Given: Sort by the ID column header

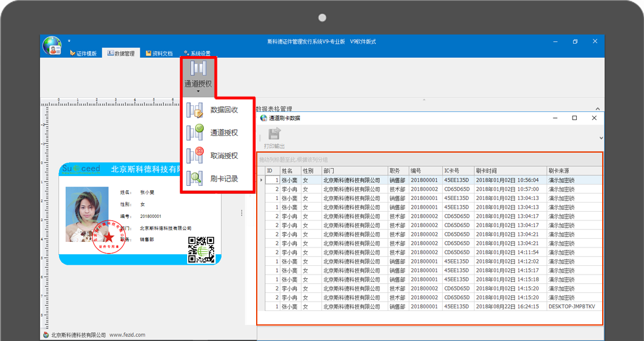Looking at the screenshot, I should point(273,170).
